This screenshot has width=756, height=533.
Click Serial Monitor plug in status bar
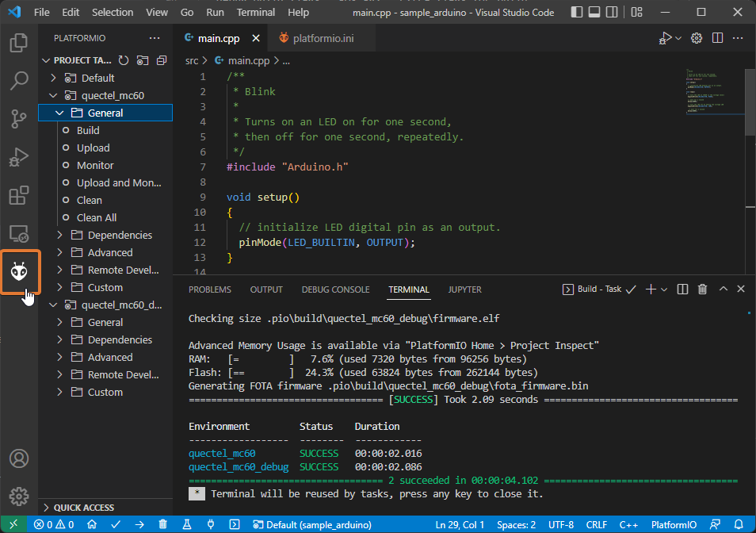click(211, 524)
